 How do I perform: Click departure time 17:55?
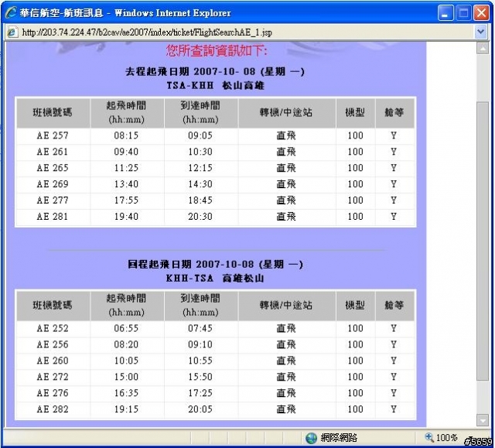(x=126, y=200)
